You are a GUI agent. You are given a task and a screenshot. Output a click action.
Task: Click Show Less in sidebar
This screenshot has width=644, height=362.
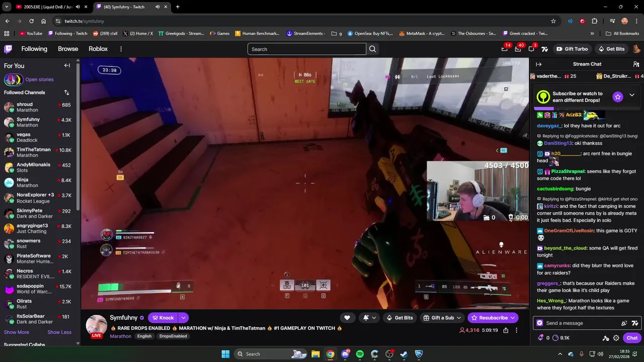point(59,332)
